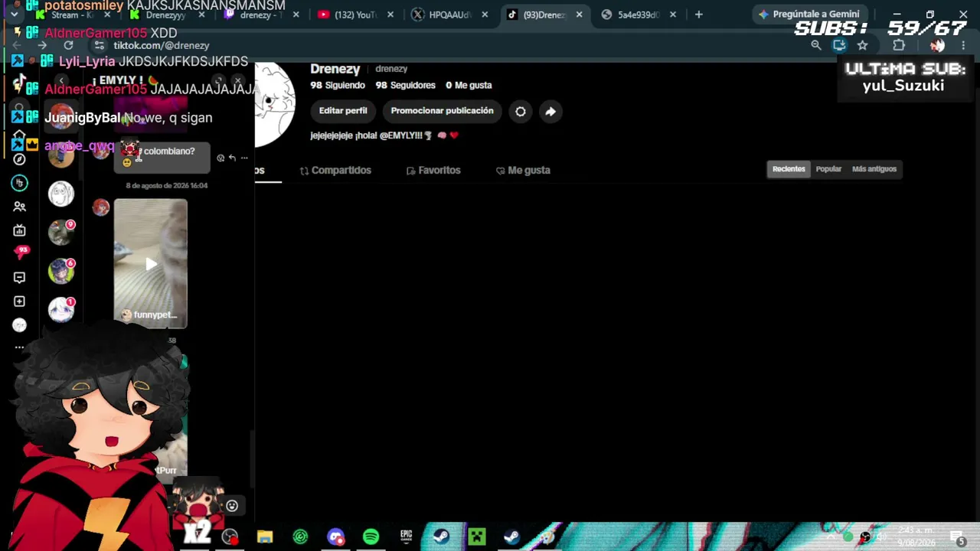
Task: Open the browser extensions puzzle icon
Action: pos(899,46)
